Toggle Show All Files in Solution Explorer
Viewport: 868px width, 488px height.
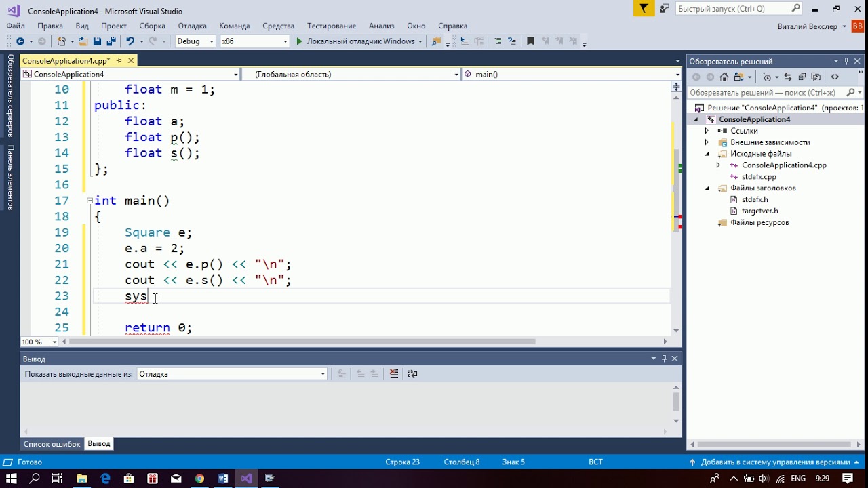pyautogui.click(x=816, y=77)
